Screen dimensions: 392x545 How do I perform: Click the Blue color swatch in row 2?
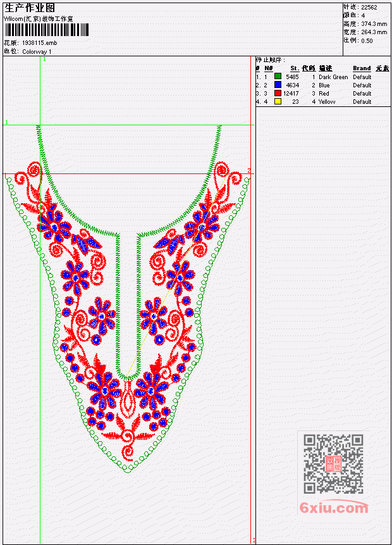click(x=278, y=84)
